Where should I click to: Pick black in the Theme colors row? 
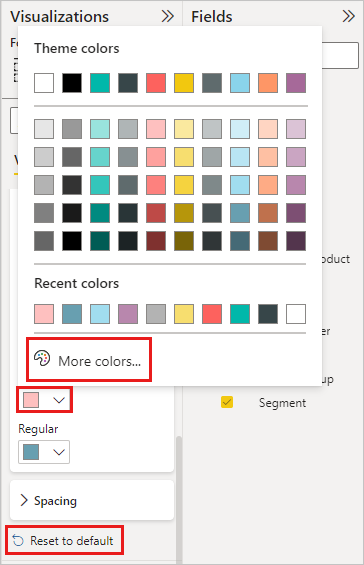(72, 83)
